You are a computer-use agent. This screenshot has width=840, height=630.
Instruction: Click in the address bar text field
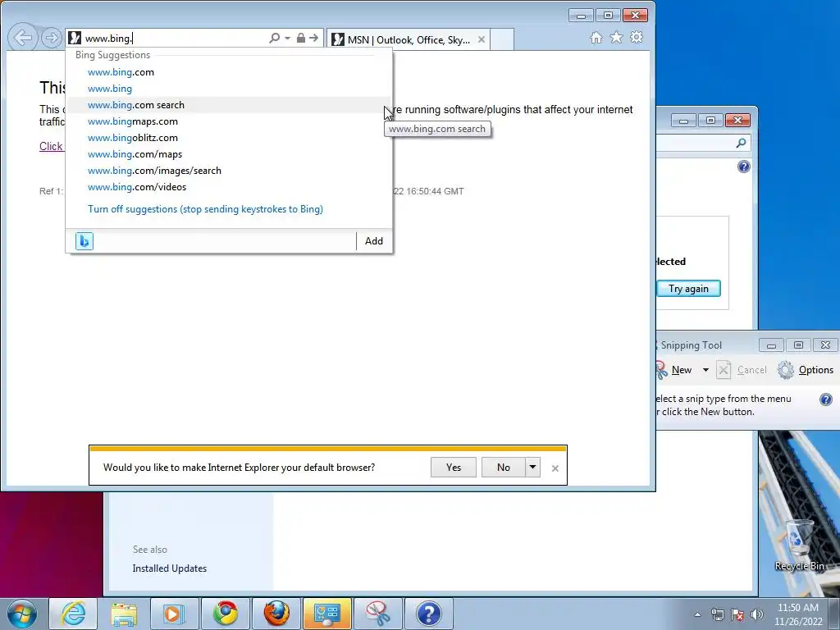point(174,38)
